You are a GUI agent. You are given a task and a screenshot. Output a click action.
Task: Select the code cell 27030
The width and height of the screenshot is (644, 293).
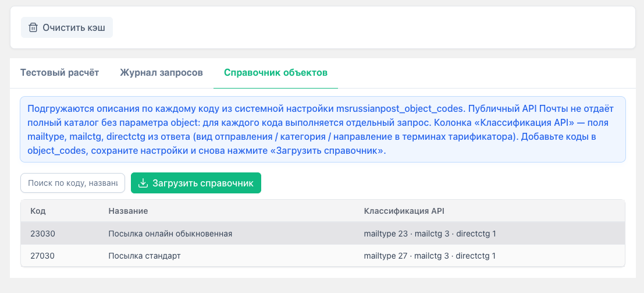tap(42, 256)
